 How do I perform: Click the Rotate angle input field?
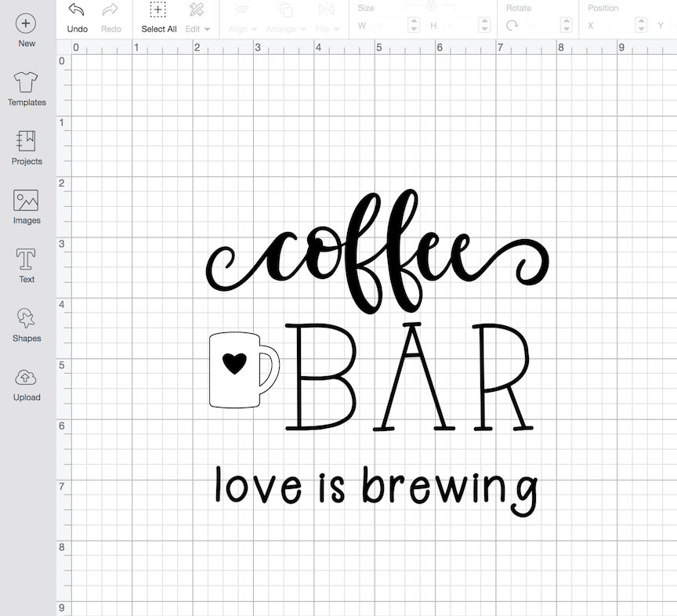tap(541, 25)
